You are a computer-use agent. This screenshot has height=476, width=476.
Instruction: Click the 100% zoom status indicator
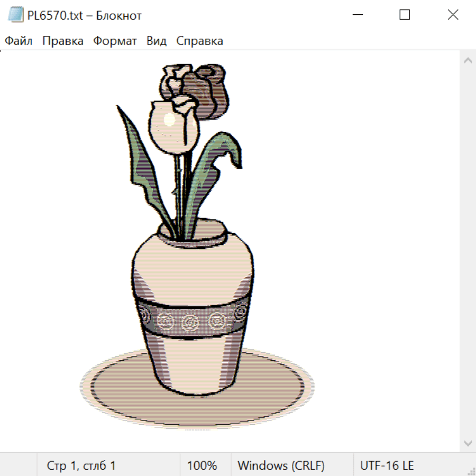[202, 466]
